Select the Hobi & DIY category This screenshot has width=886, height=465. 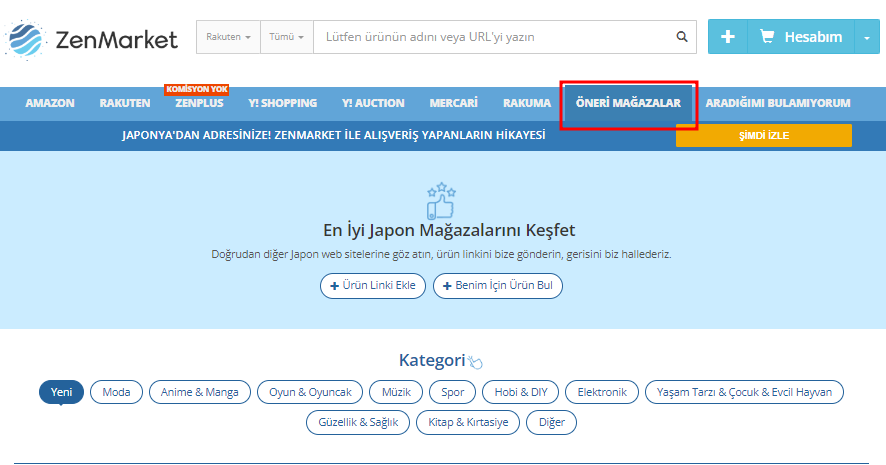(520, 392)
